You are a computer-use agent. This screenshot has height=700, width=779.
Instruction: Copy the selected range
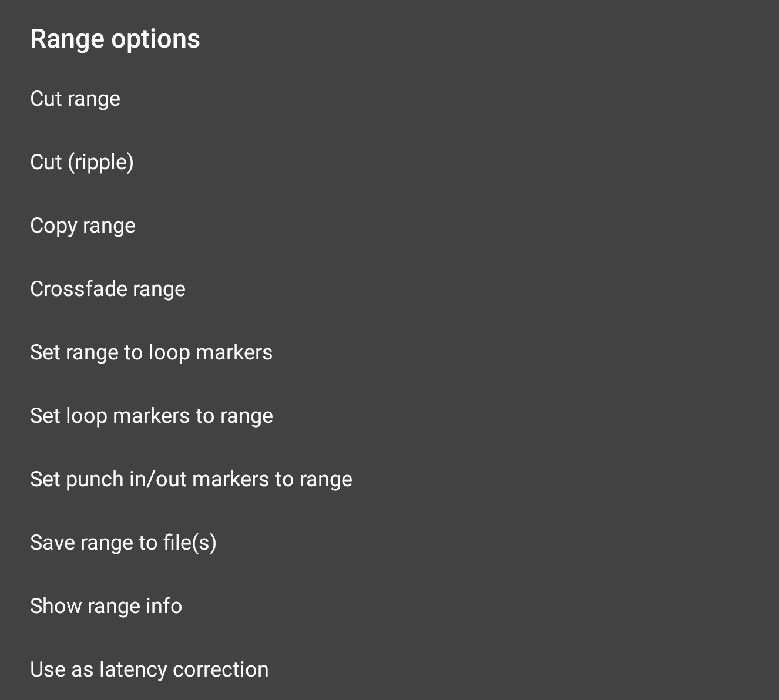(83, 226)
